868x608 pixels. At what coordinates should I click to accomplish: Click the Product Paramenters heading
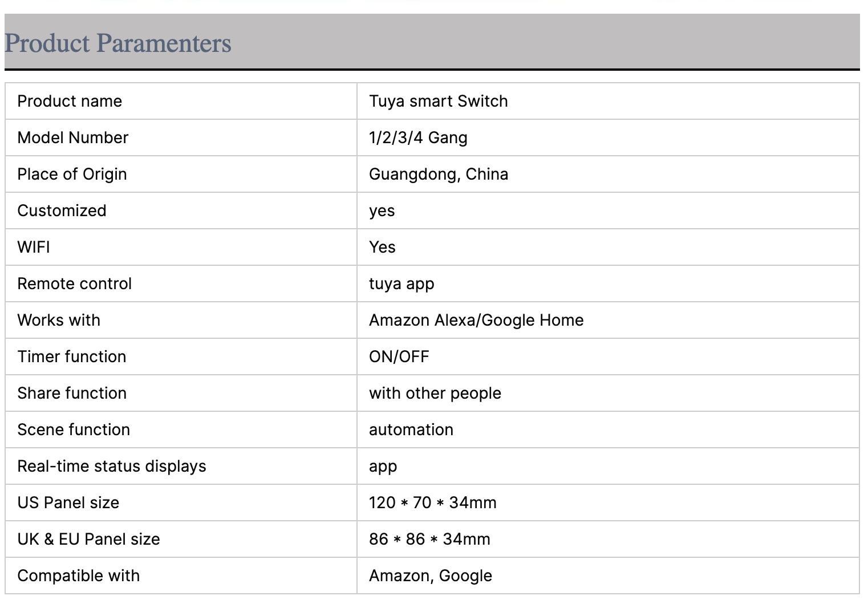pyautogui.click(x=118, y=43)
